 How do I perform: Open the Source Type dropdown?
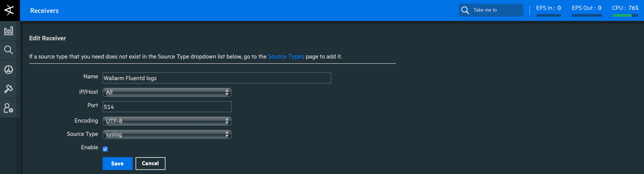(x=167, y=134)
